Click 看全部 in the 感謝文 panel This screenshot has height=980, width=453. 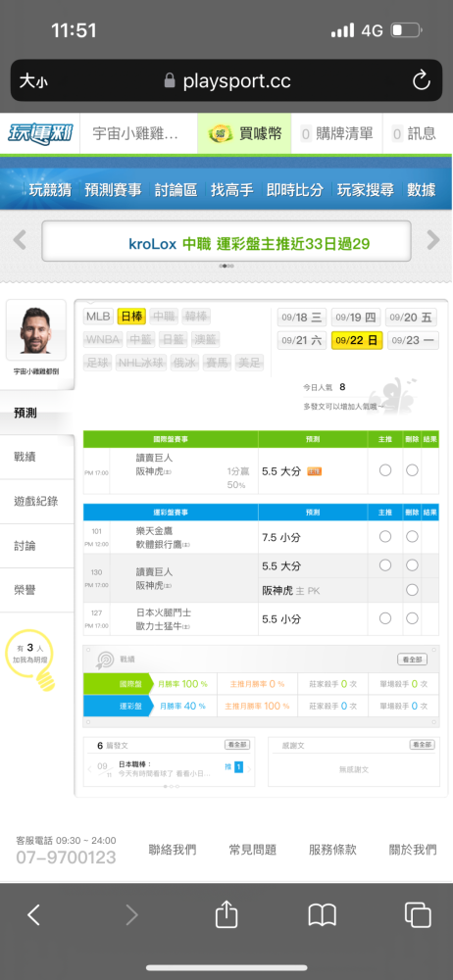point(422,745)
